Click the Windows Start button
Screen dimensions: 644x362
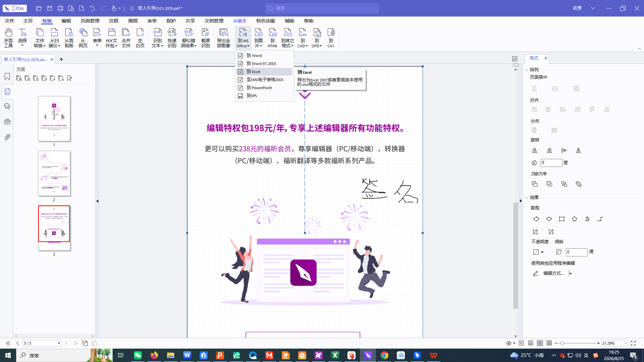(8, 355)
